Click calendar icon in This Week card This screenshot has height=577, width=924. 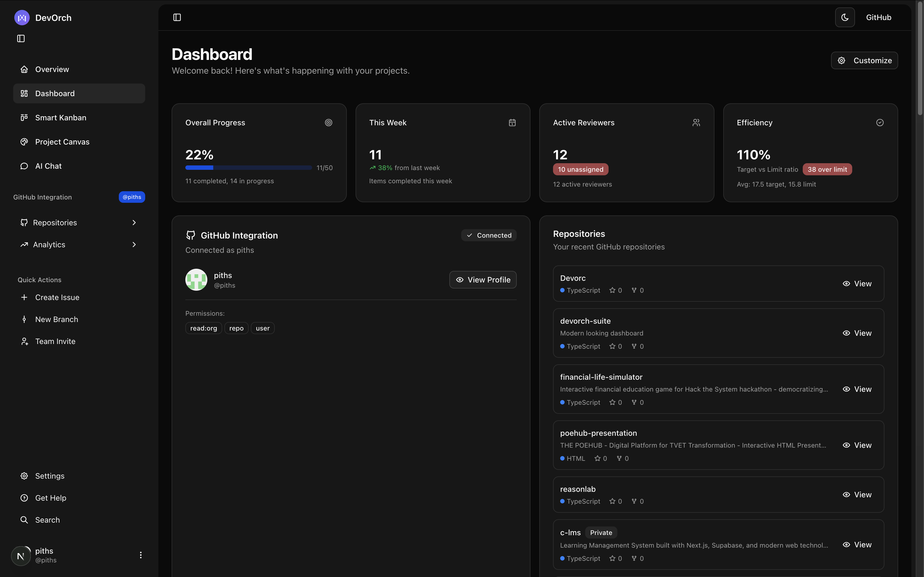pyautogui.click(x=512, y=123)
